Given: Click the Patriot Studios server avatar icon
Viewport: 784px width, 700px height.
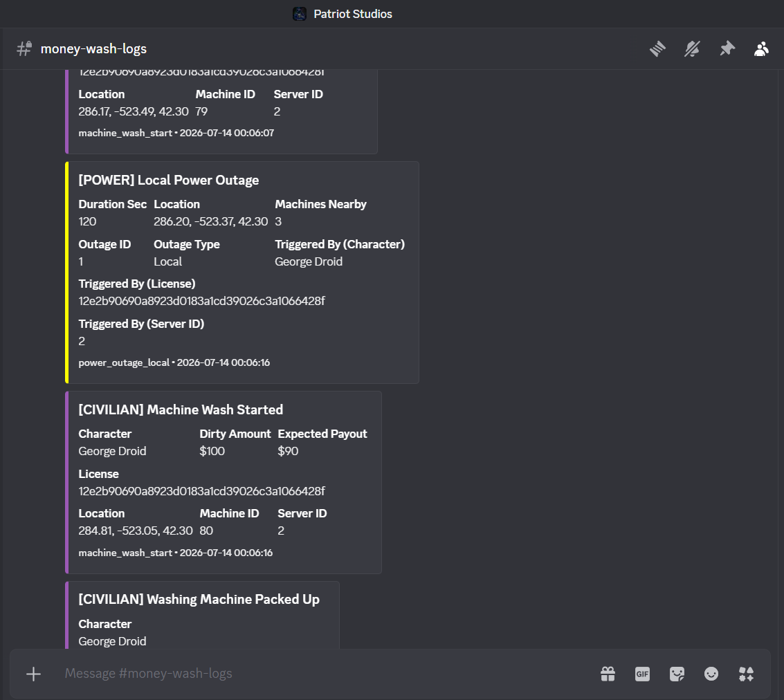Looking at the screenshot, I should coord(300,14).
